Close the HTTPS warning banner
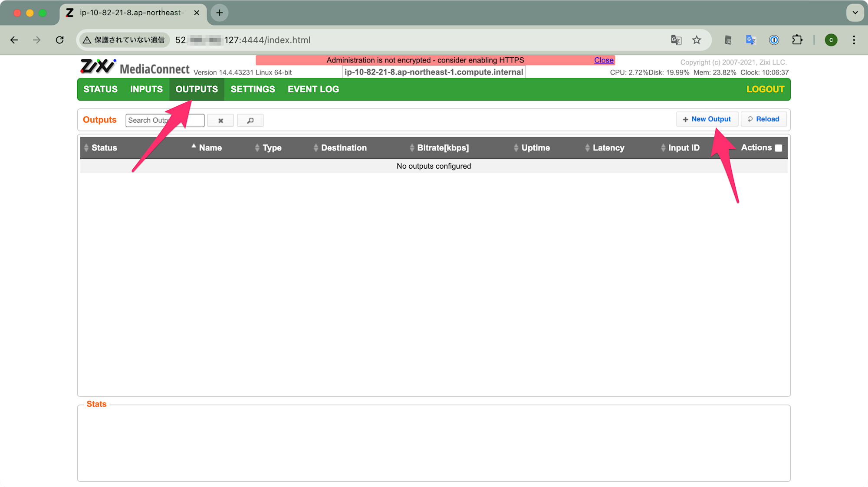868x487 pixels. (604, 60)
